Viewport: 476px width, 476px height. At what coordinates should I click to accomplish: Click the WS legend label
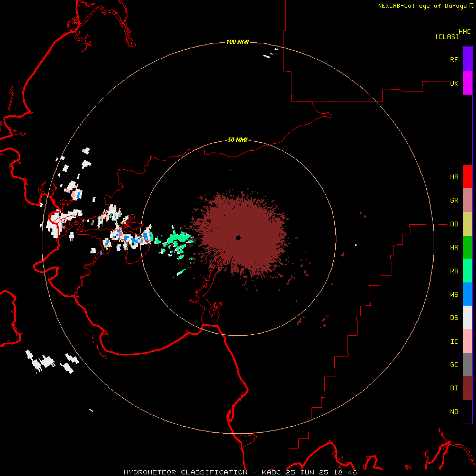pyautogui.click(x=454, y=294)
